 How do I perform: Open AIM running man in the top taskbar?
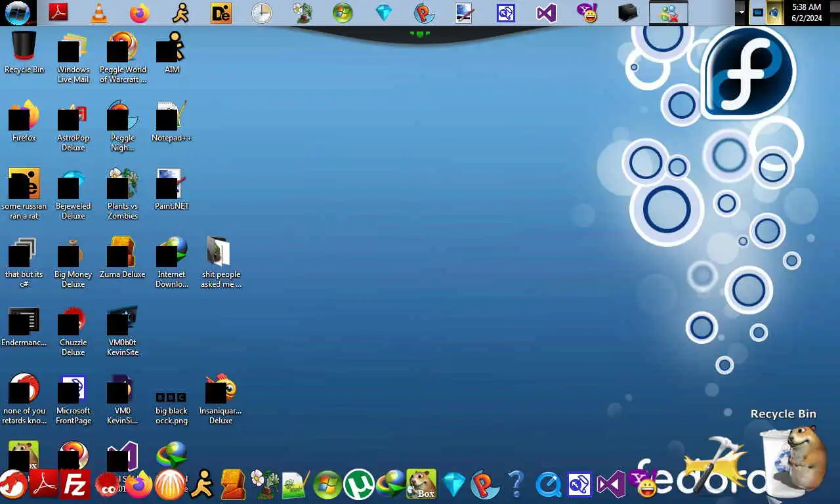(180, 12)
